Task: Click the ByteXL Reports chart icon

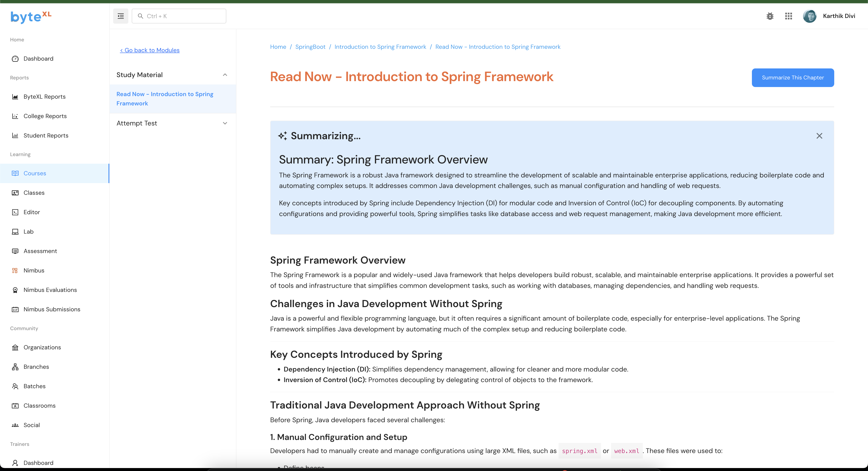Action: click(15, 97)
